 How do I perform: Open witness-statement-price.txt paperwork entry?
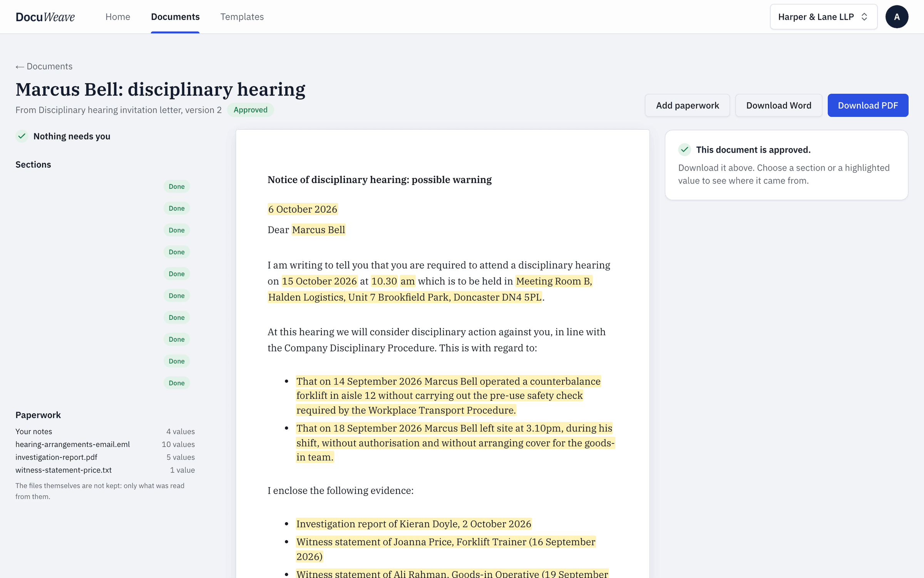point(105,470)
